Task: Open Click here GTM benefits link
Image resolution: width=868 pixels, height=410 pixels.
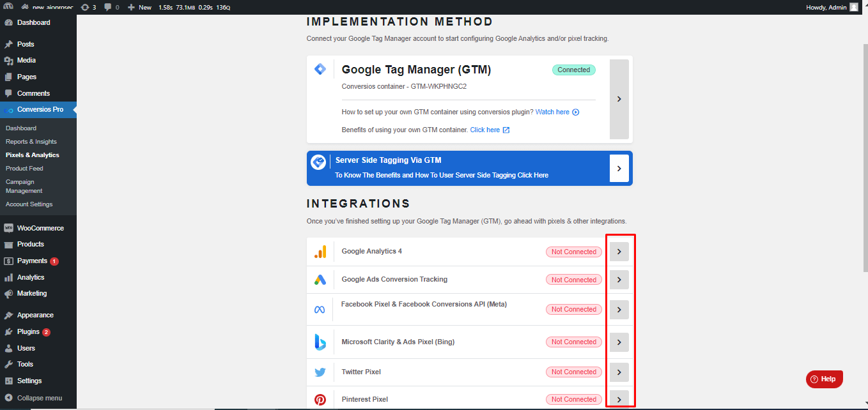Action: [x=490, y=130]
